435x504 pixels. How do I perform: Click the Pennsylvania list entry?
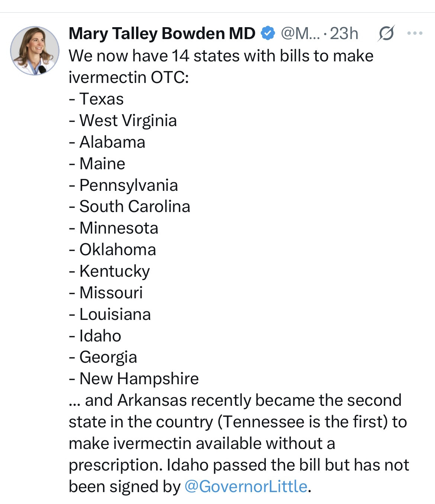(x=128, y=185)
